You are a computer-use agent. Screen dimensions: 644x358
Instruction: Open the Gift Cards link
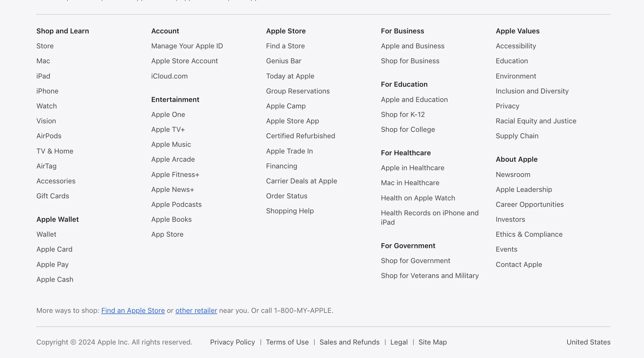[53, 196]
